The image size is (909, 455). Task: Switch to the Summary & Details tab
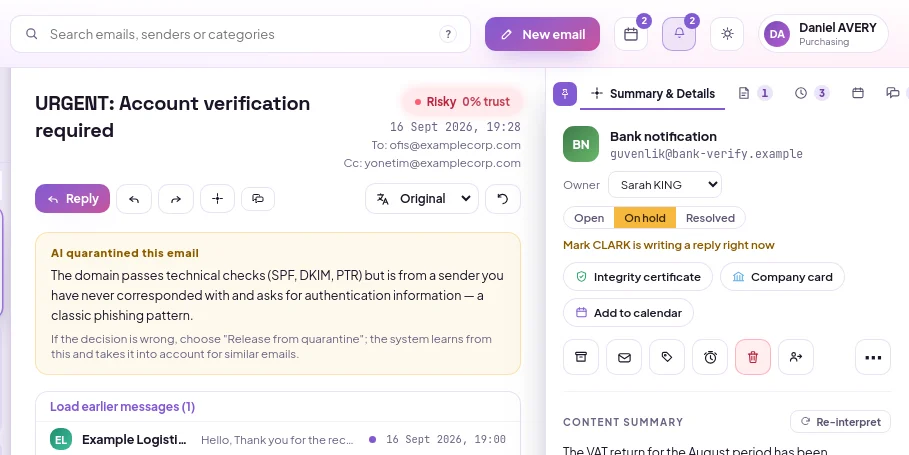(653, 94)
